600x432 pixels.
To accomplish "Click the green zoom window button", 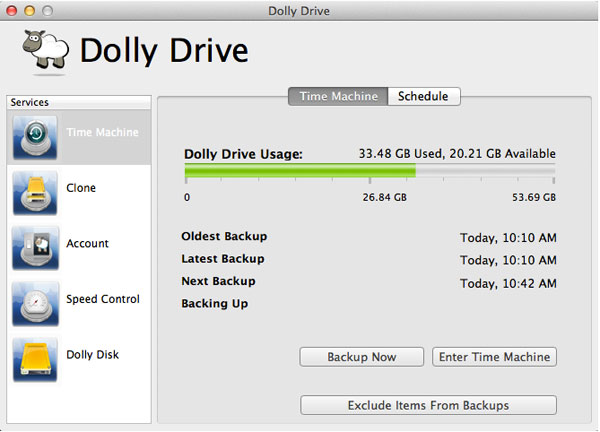I will (48, 10).
